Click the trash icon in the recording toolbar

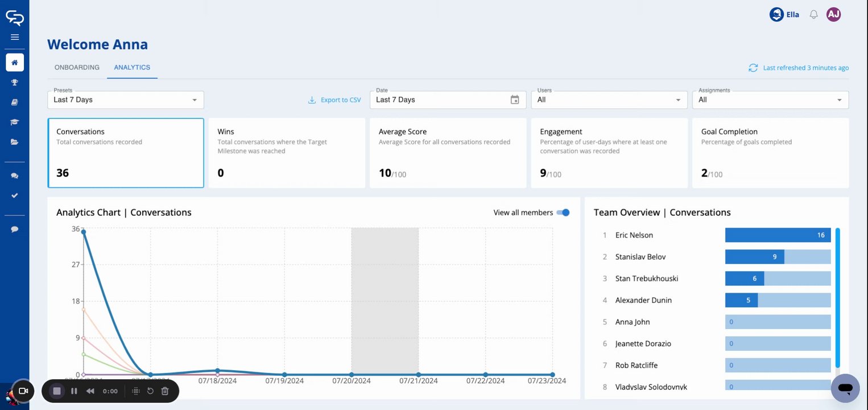165,391
